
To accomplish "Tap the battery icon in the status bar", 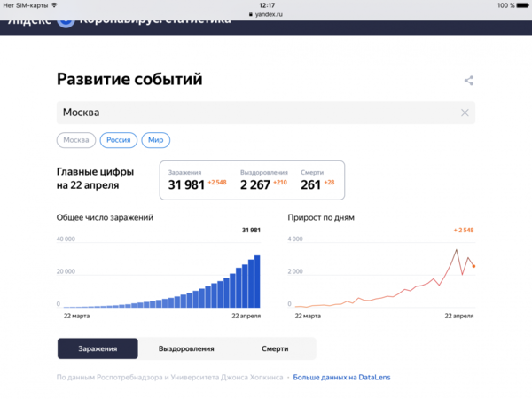I will coord(520,5).
